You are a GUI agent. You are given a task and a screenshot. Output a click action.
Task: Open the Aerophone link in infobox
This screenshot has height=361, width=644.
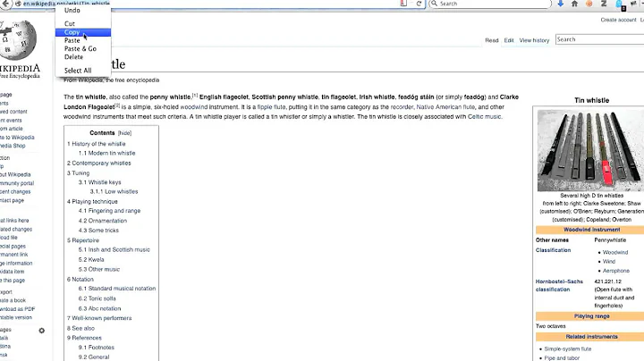click(x=616, y=271)
